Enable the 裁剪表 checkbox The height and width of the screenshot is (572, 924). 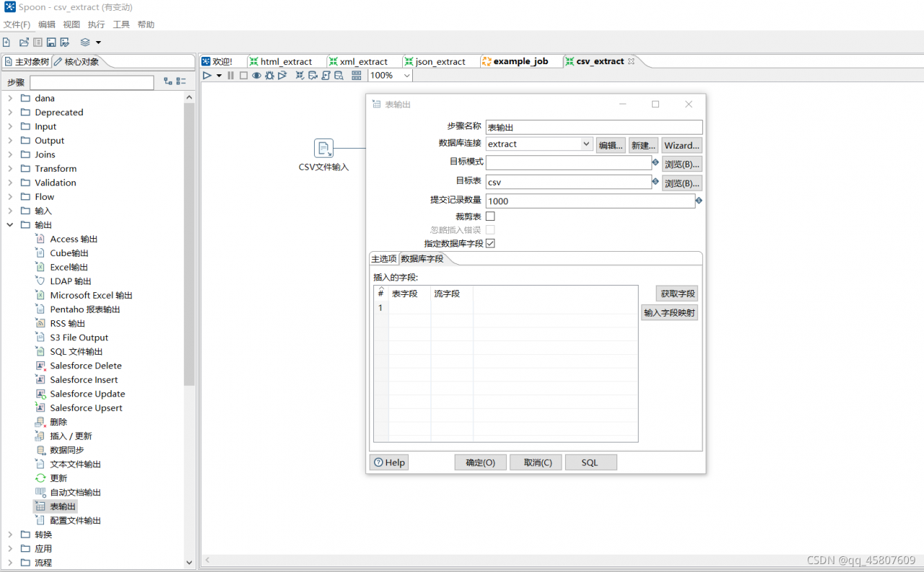tap(490, 216)
